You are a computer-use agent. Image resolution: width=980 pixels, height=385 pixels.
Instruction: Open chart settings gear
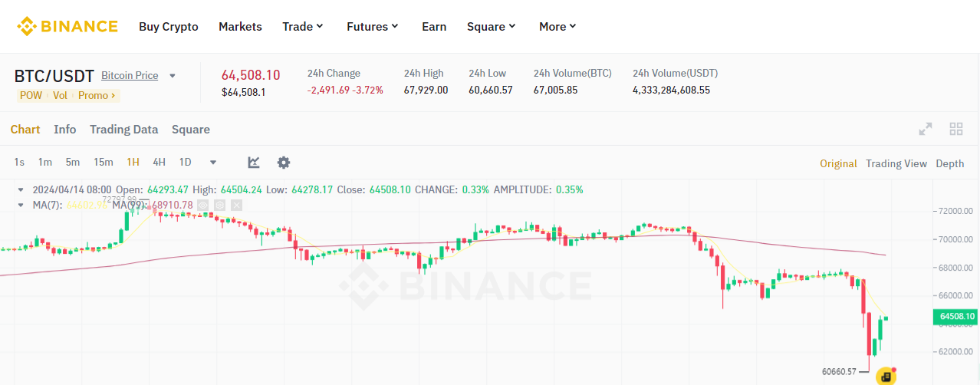284,163
